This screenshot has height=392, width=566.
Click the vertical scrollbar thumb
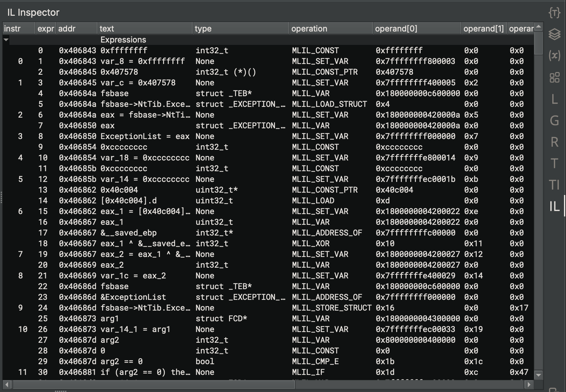[x=539, y=43]
